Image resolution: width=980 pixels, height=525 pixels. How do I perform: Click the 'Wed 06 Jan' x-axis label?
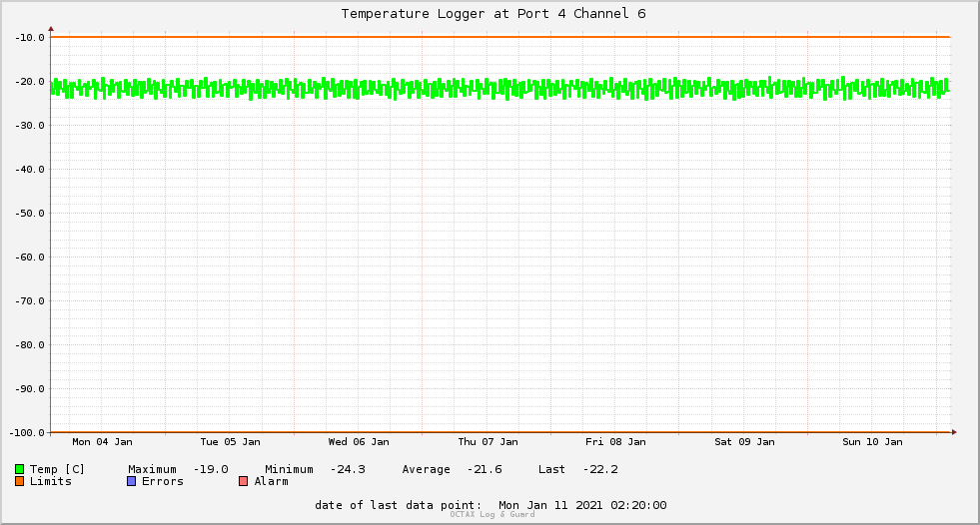click(x=359, y=442)
